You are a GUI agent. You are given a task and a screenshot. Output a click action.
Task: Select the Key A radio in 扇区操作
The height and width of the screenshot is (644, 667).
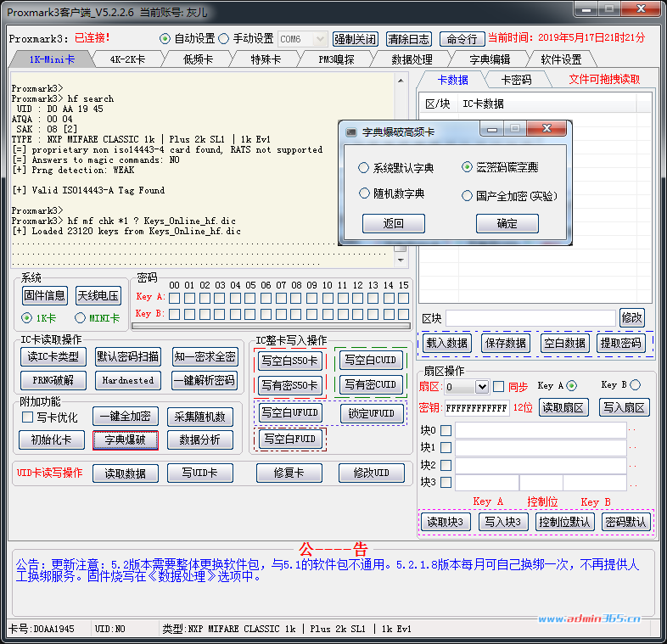point(572,386)
